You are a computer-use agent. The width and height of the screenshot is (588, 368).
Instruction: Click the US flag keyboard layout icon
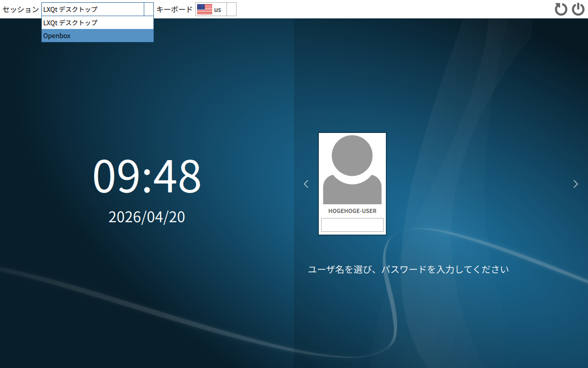[x=204, y=9]
